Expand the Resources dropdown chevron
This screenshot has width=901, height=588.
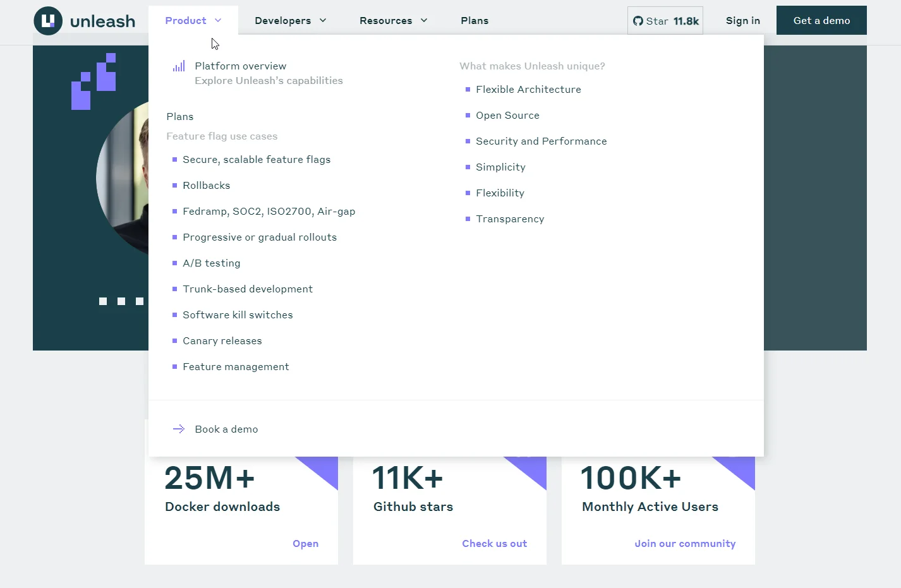point(424,20)
